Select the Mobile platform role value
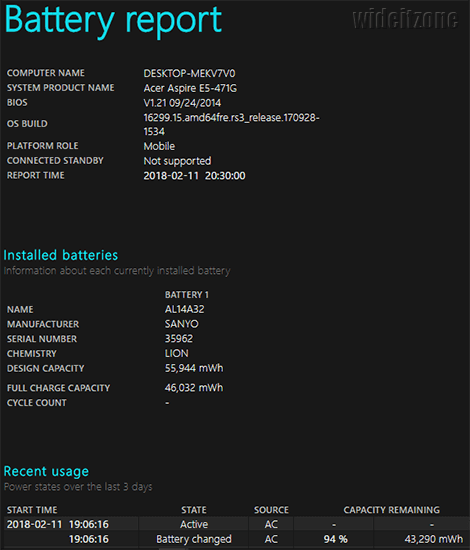 159,146
